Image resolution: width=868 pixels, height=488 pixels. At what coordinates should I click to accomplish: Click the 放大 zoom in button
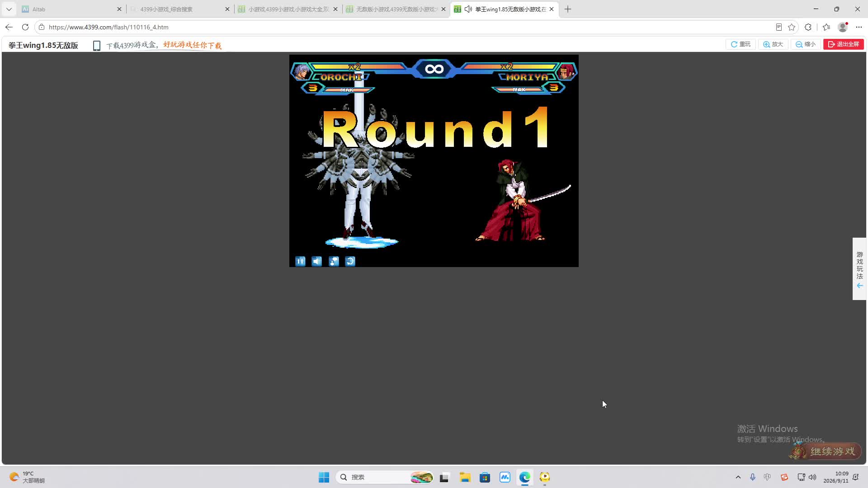(x=773, y=44)
